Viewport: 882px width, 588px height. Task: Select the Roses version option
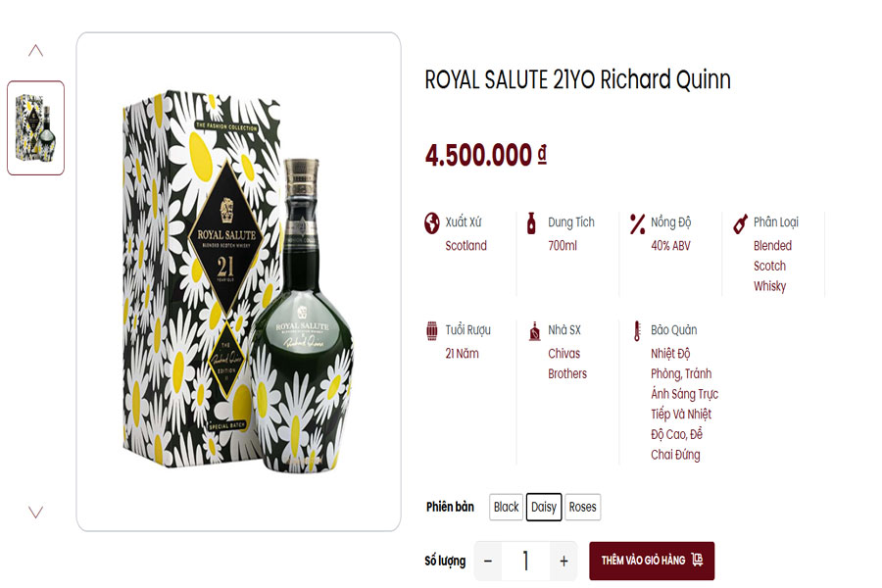point(583,507)
